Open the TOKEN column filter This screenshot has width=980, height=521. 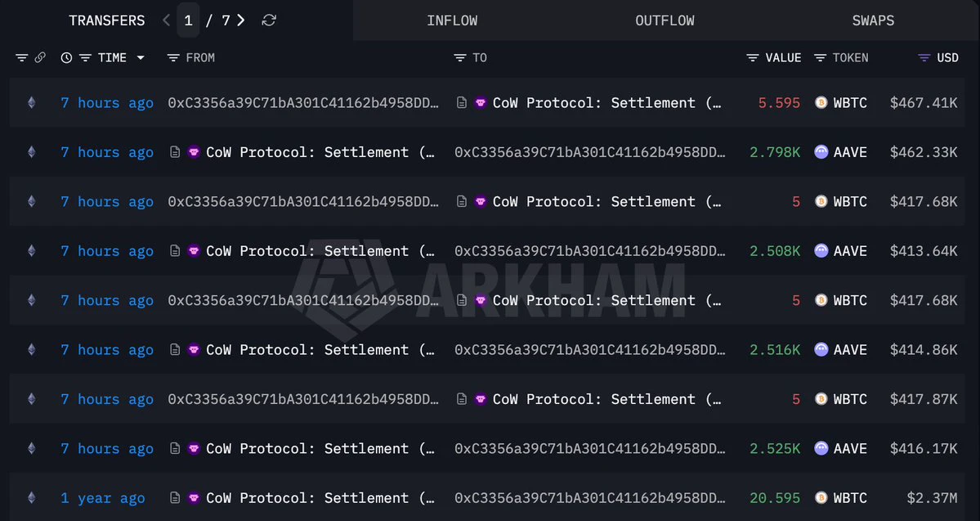click(x=820, y=57)
